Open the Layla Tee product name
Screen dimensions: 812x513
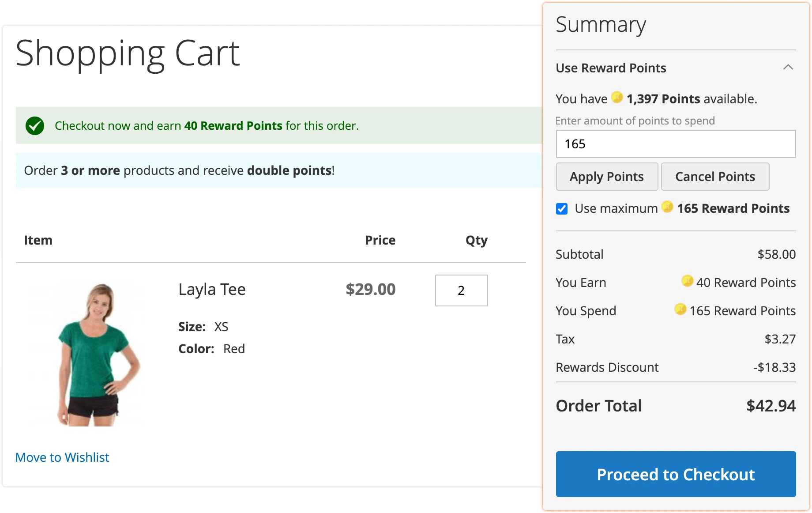pos(212,289)
